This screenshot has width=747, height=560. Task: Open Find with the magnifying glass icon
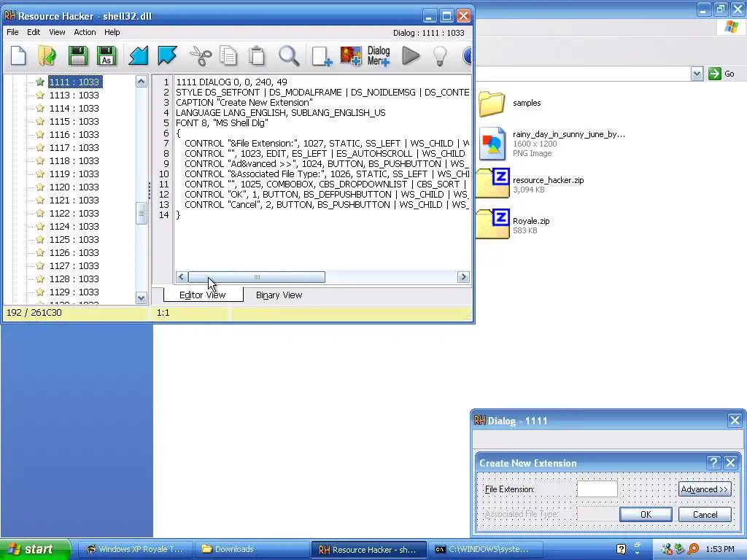tap(289, 55)
